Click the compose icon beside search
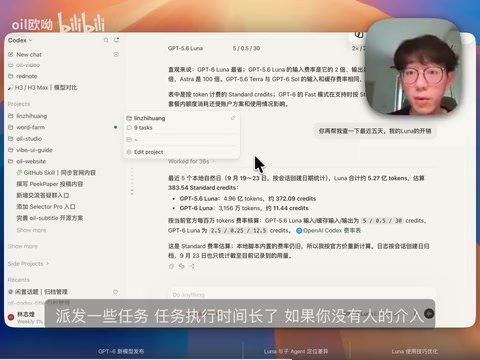 116,40
